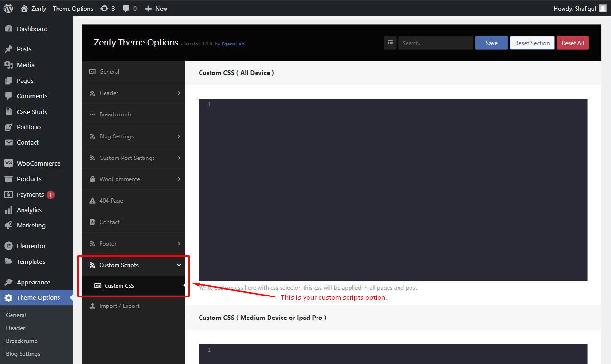Click the blue Save button

point(492,43)
